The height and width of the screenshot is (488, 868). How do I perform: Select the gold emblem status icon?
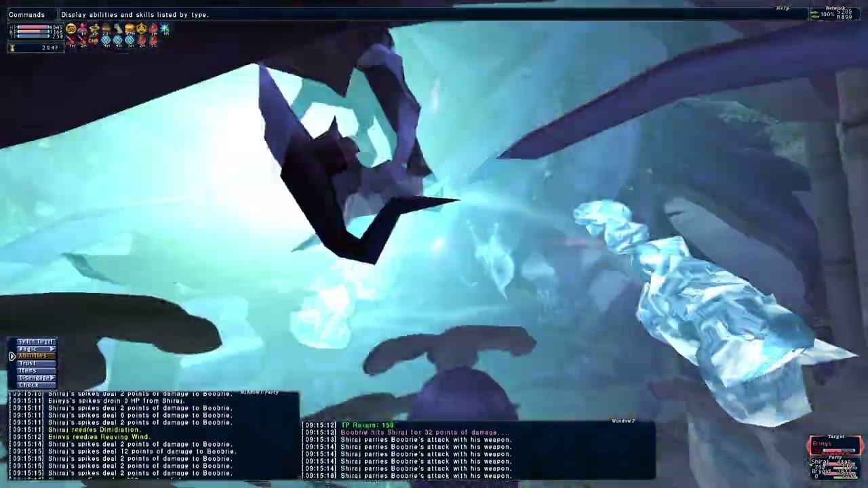tap(141, 28)
